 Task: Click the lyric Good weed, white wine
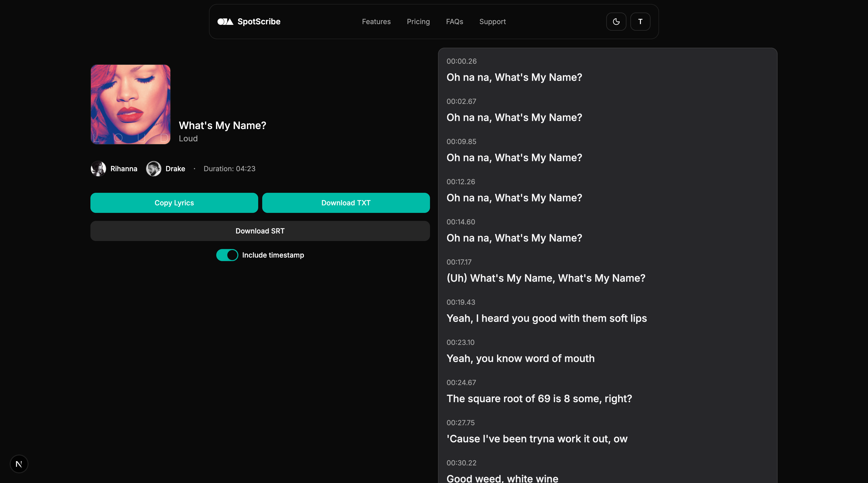pyautogui.click(x=502, y=478)
